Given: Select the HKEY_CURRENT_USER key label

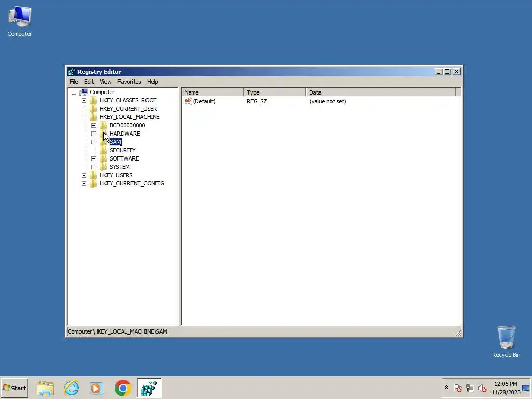Looking at the screenshot, I should pyautogui.click(x=128, y=109).
